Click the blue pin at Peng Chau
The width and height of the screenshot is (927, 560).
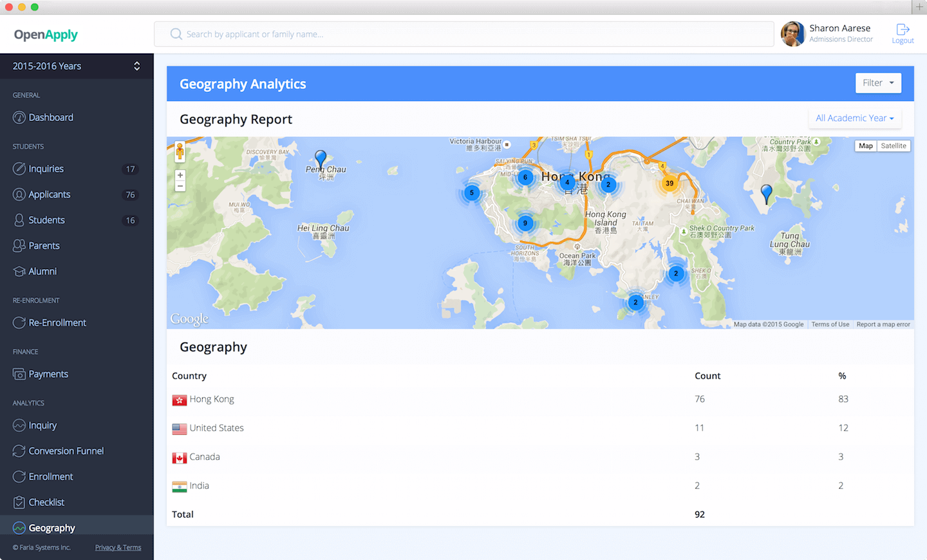pyautogui.click(x=321, y=158)
